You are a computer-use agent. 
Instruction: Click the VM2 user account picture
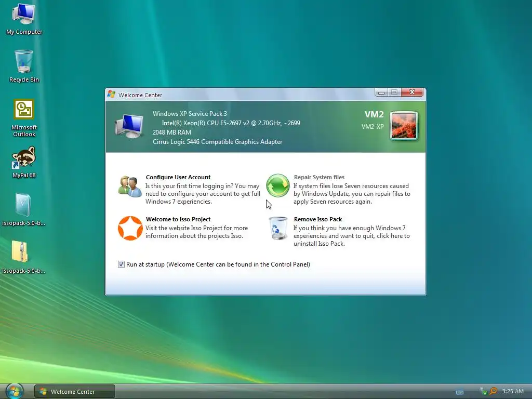point(404,126)
